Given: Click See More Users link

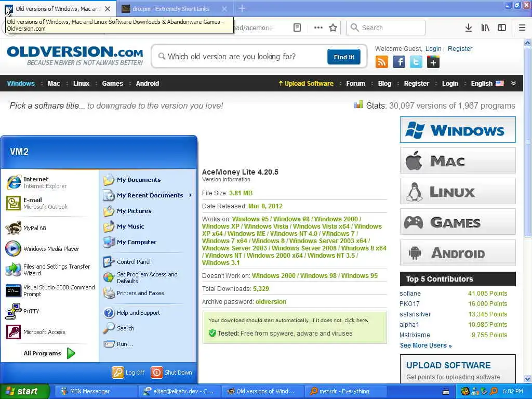Looking at the screenshot, I should [x=426, y=345].
